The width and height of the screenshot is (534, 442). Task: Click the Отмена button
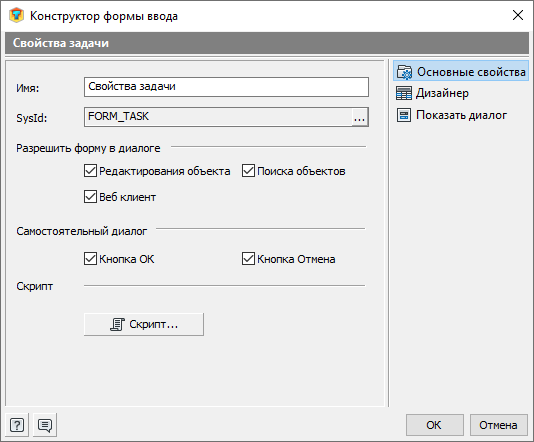(x=499, y=425)
